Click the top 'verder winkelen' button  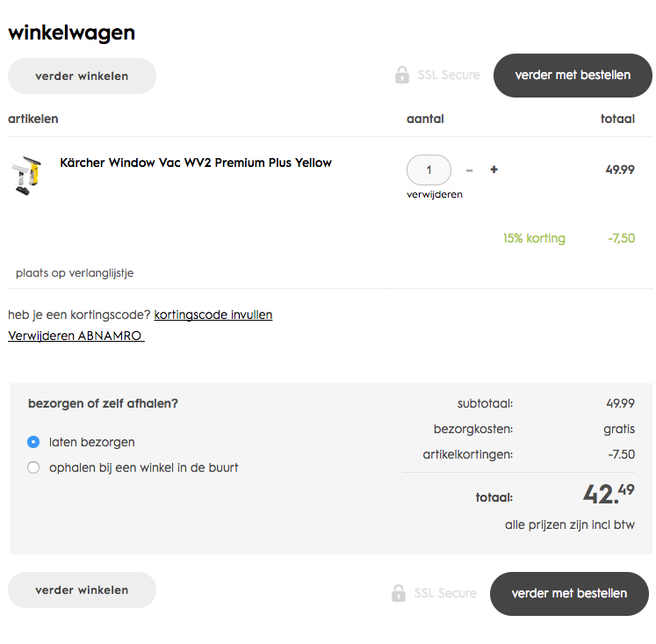[82, 76]
